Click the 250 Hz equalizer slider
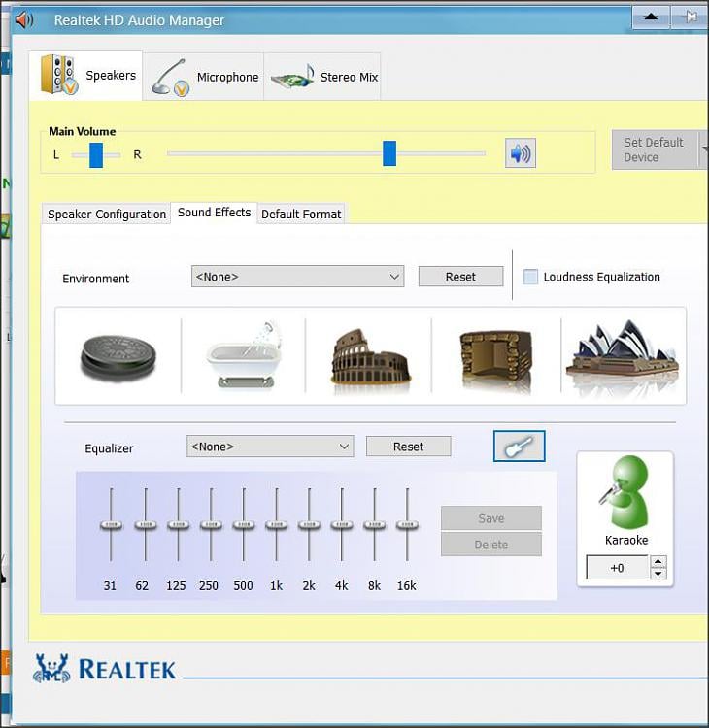Screen dimensions: 709x728 pyautogui.click(x=211, y=524)
